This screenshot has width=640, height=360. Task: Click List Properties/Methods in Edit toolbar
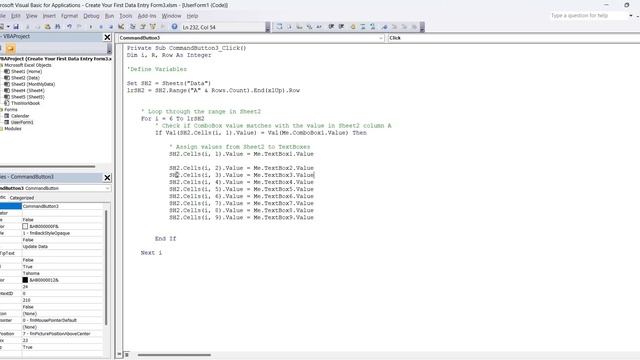[279, 27]
